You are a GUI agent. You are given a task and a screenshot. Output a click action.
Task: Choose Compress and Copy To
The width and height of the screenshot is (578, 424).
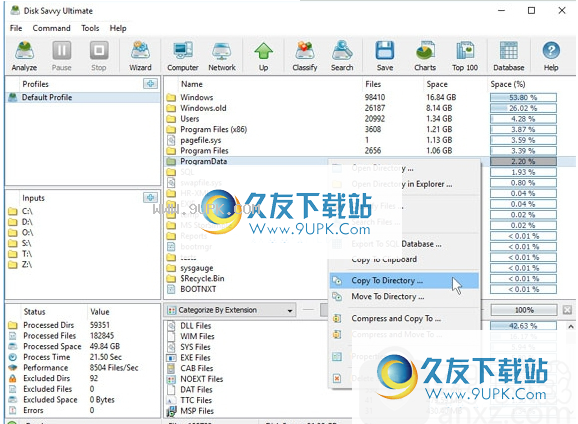coord(404,318)
